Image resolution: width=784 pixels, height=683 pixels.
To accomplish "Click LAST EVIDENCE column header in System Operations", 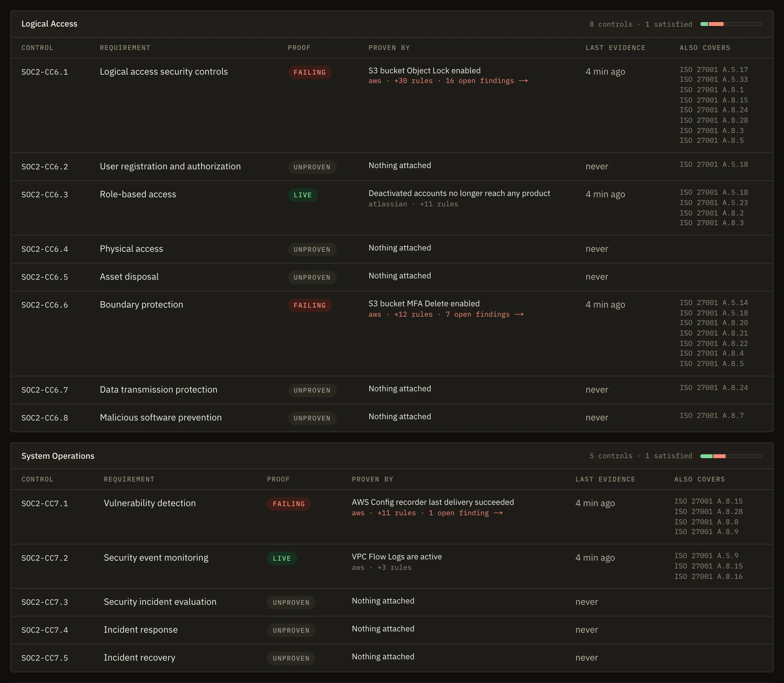I will [x=605, y=480].
